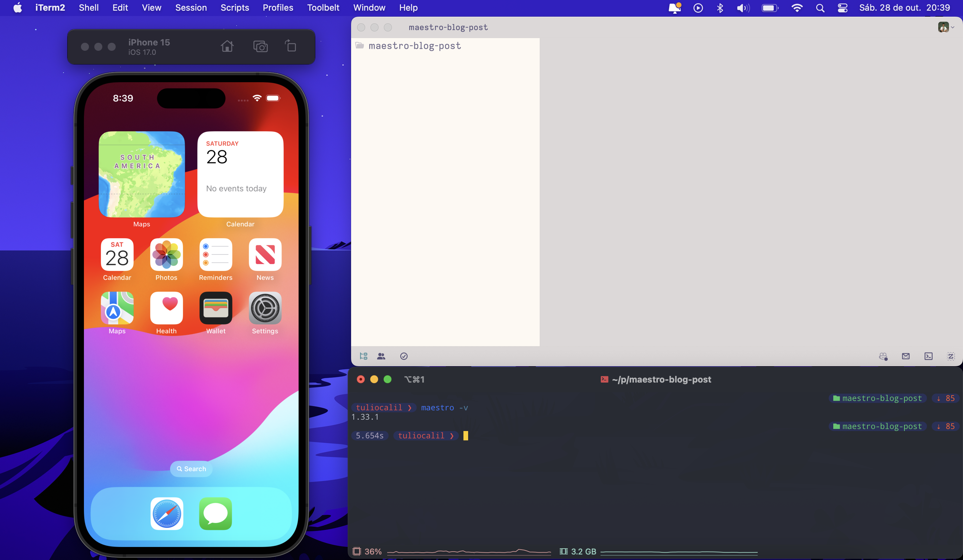Open the Wi-Fi menu bar icon
Screen dimensions: 963x560
coord(797,8)
